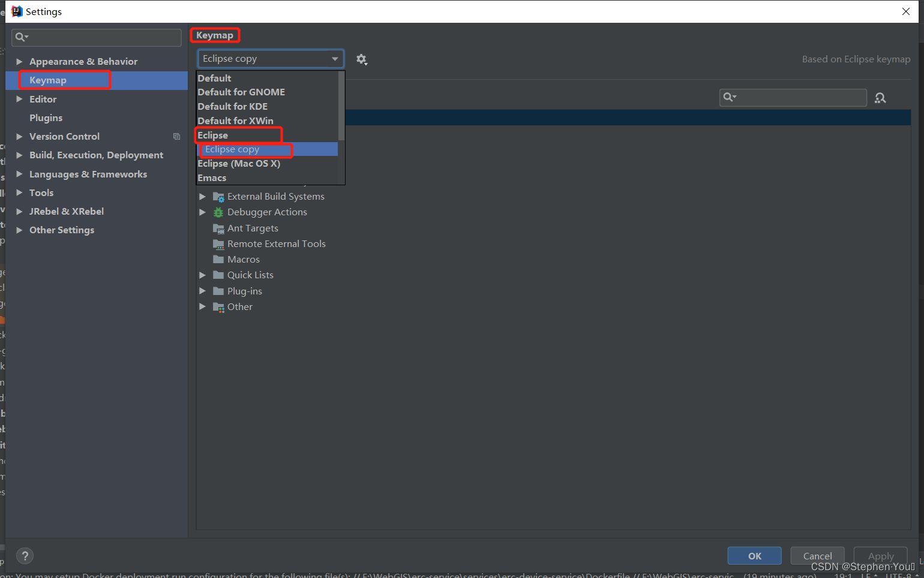The height and width of the screenshot is (578, 924).
Task: Expand JRebel & XRebel arrow
Action: point(19,212)
